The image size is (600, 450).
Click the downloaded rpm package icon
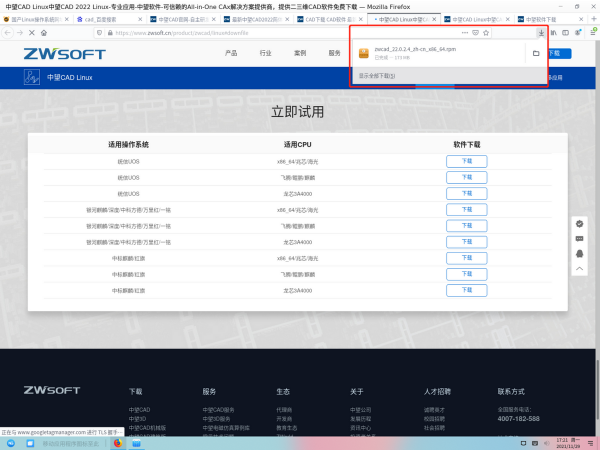pyautogui.click(x=364, y=53)
